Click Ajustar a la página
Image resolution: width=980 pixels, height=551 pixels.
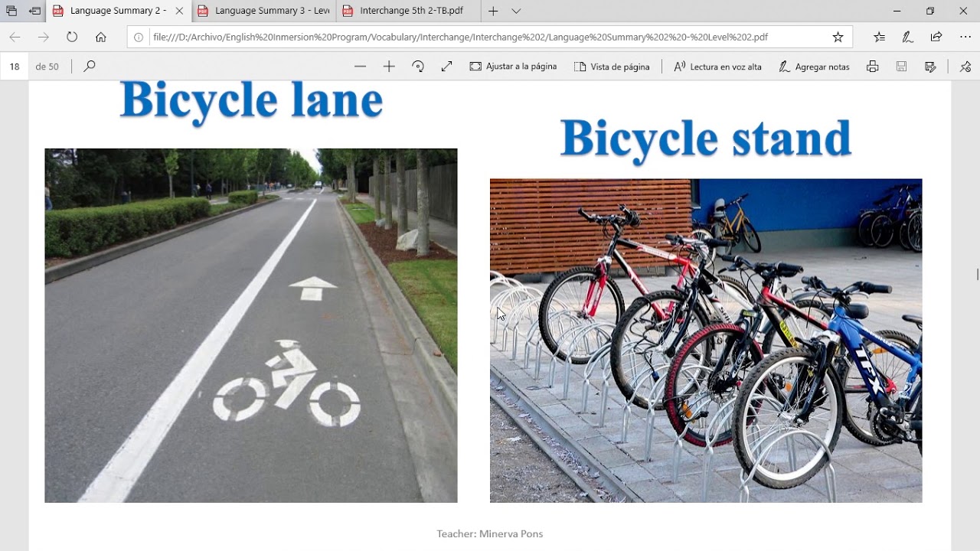(x=513, y=67)
